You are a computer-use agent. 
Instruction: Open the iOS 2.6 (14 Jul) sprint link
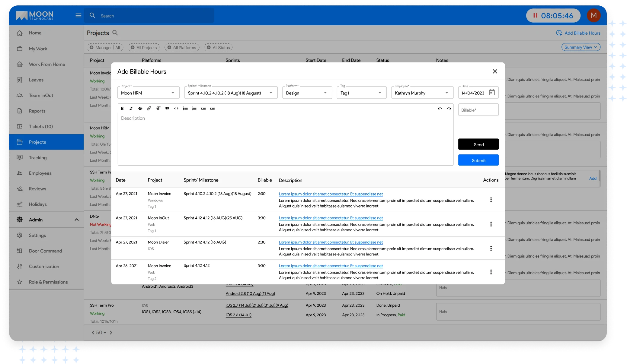[x=238, y=315]
